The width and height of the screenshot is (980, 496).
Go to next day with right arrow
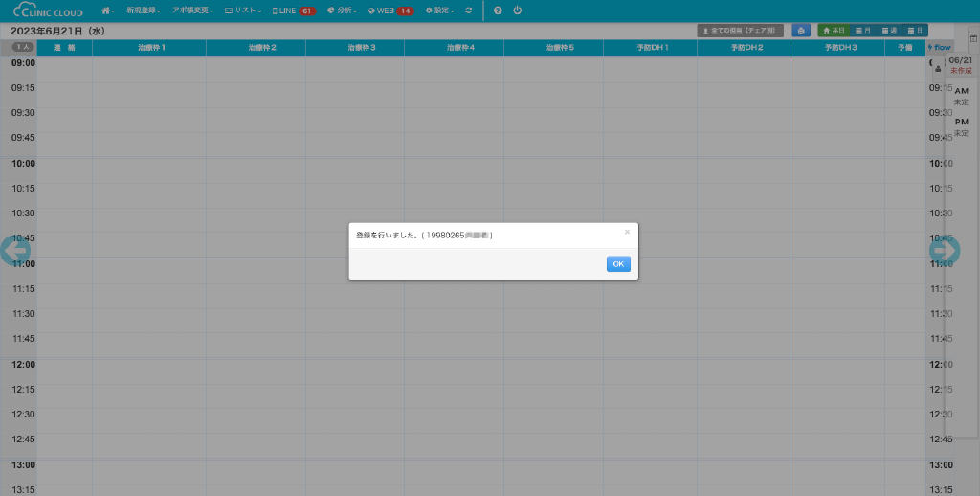coord(945,250)
